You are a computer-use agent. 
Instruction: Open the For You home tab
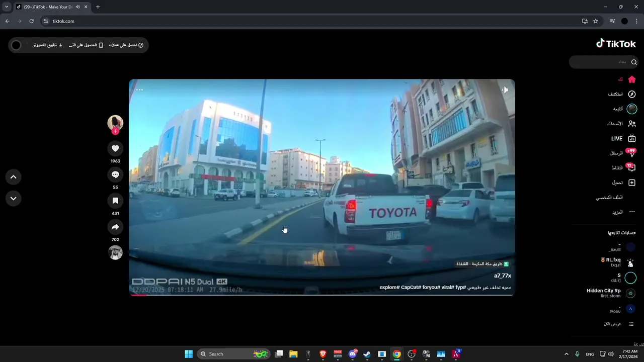[x=627, y=79]
